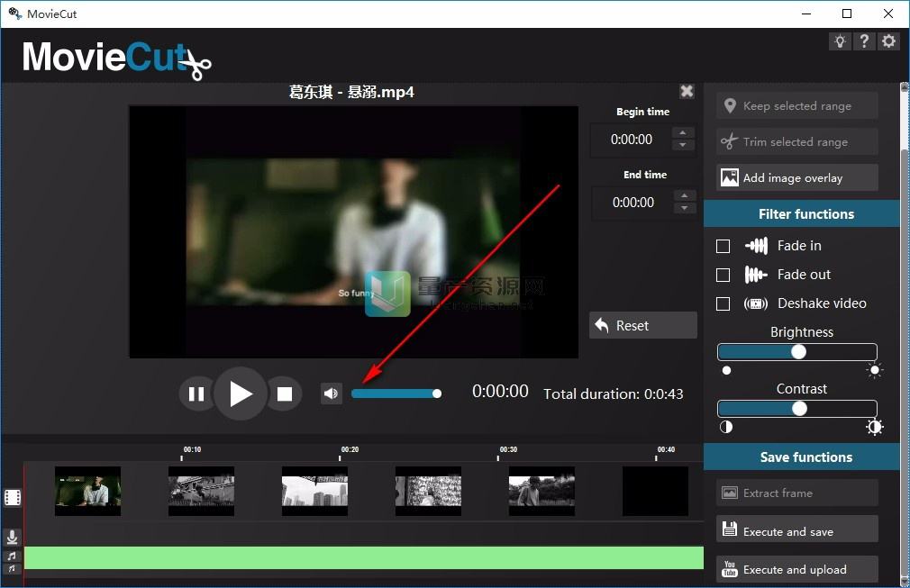Image resolution: width=910 pixels, height=588 pixels.
Task: Click Add image overlay button
Action: pyautogui.click(x=796, y=177)
